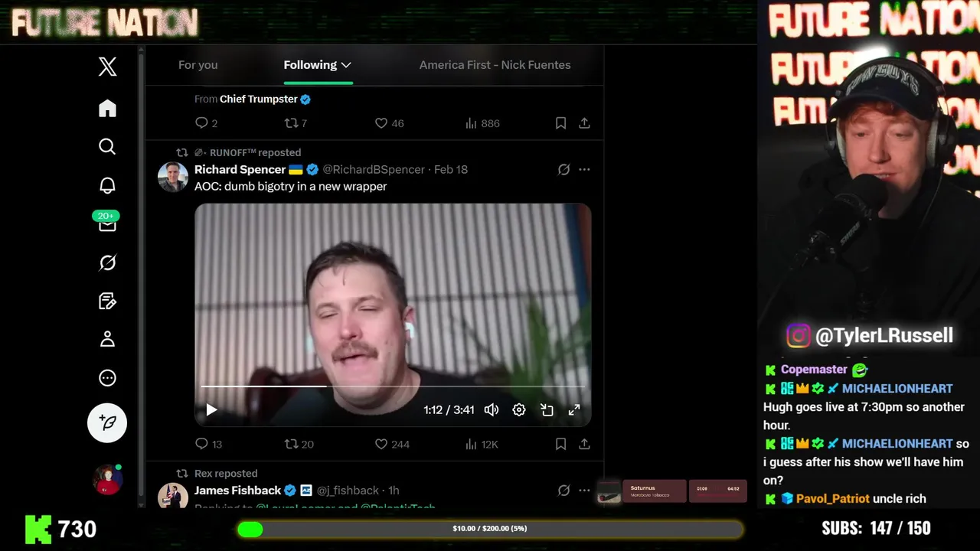Go to the Home icon in sidebar
This screenshot has width=980, height=551.
tap(107, 108)
